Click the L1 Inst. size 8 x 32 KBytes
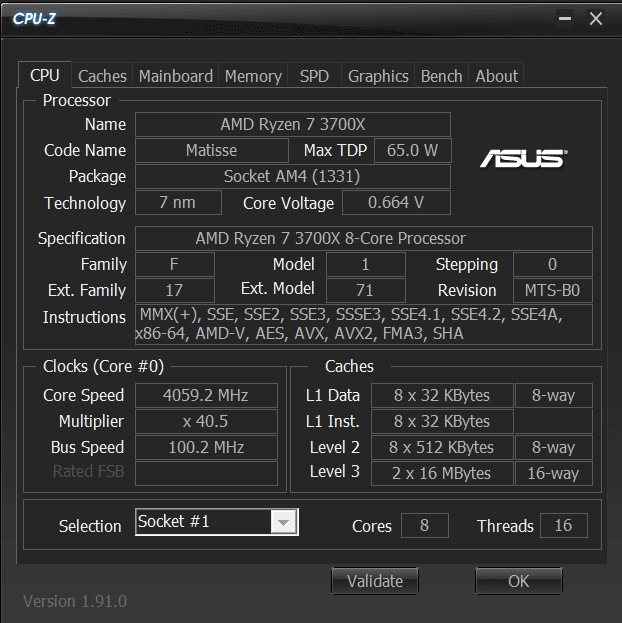This screenshot has width=622, height=623. click(x=442, y=421)
